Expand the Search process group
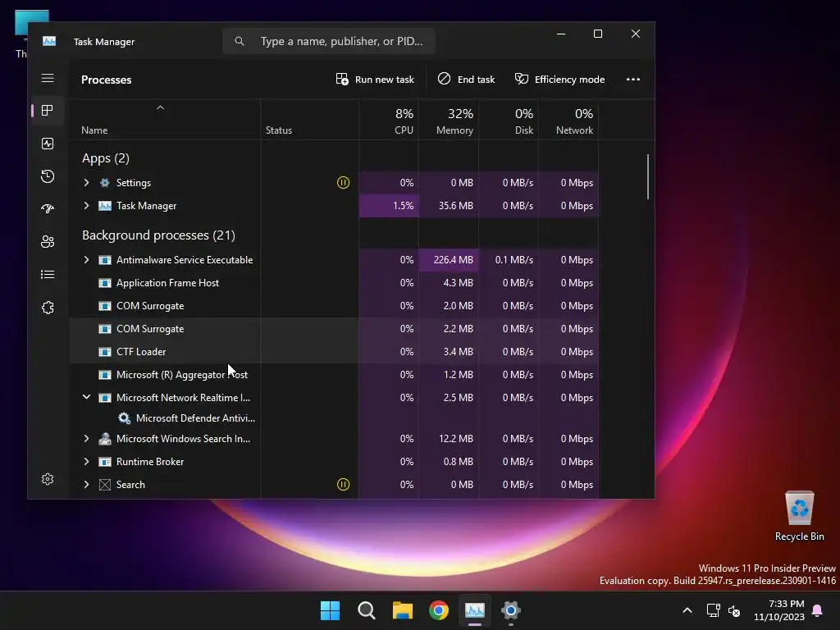Screen dimensions: 840x630 (86, 484)
